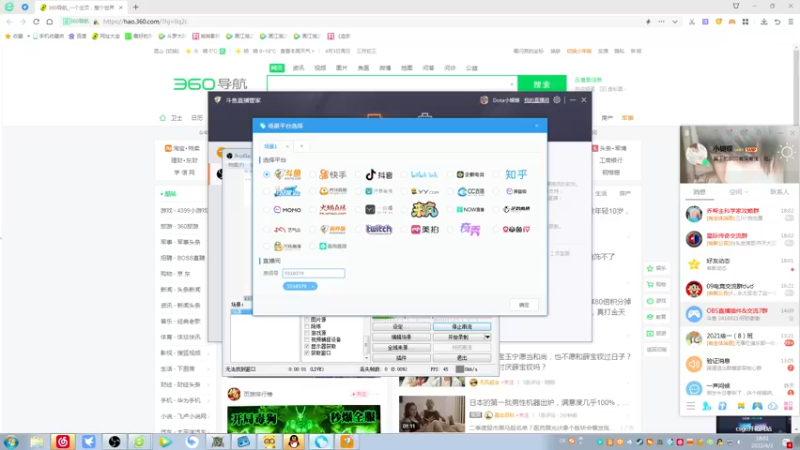Select the 抖音 (TikTok) platform radio button
Screen dimensions: 800x450
[358, 174]
